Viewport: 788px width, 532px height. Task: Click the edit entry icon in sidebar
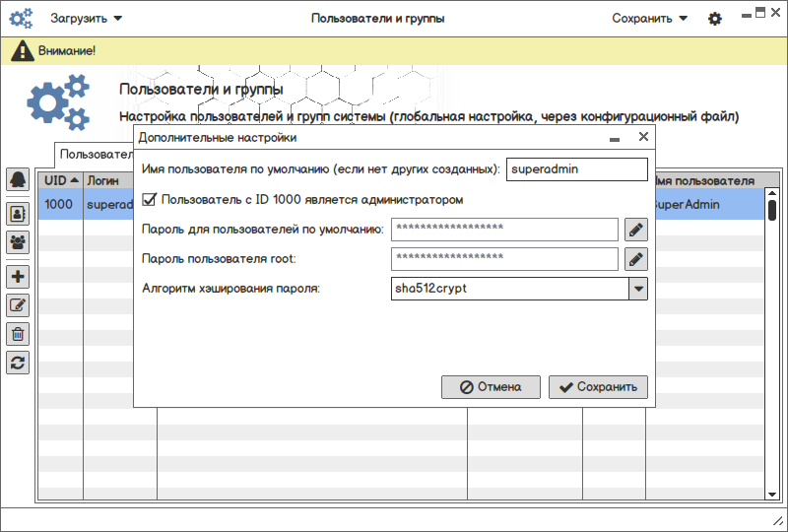click(18, 305)
